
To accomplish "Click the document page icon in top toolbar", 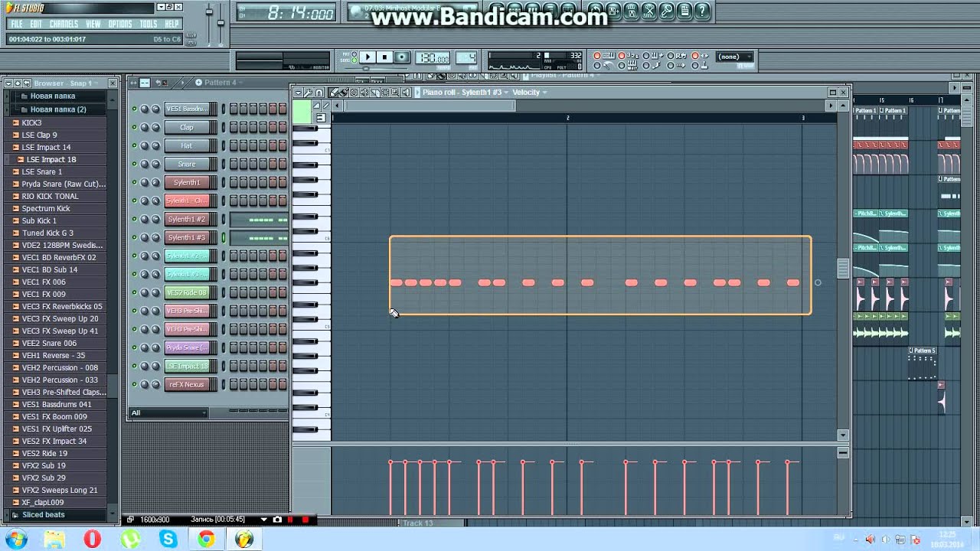I will 684,11.
